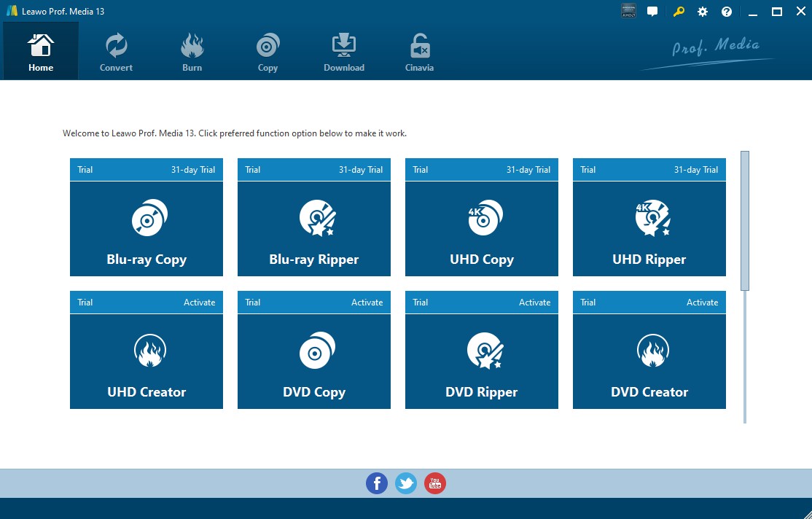Launch Blu-ray Ripper
The width and height of the screenshot is (812, 519).
pos(313,228)
